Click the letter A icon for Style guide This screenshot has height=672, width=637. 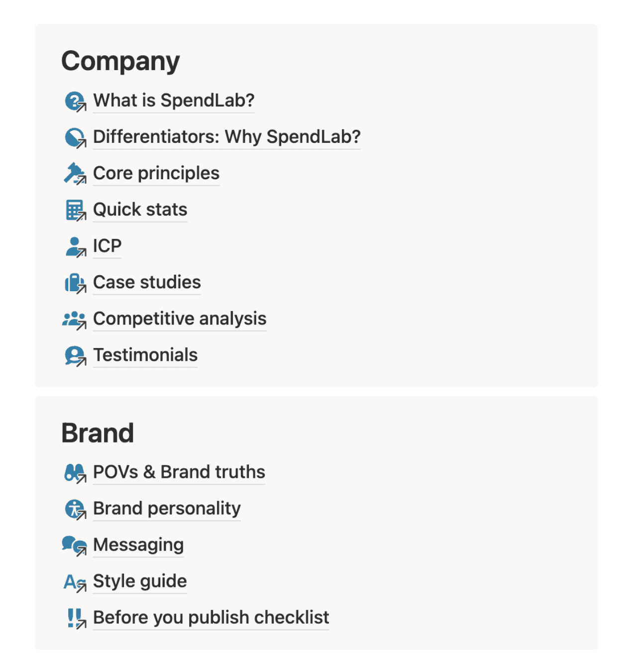(x=75, y=581)
